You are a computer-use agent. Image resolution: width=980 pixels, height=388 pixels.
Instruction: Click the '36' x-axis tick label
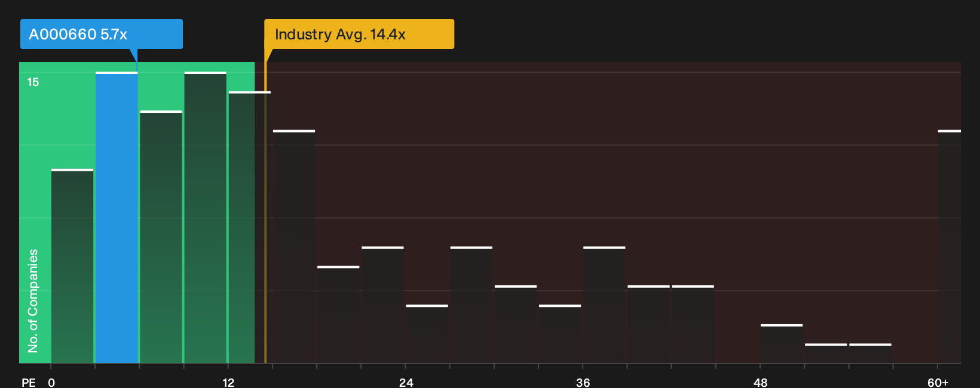pos(583,383)
